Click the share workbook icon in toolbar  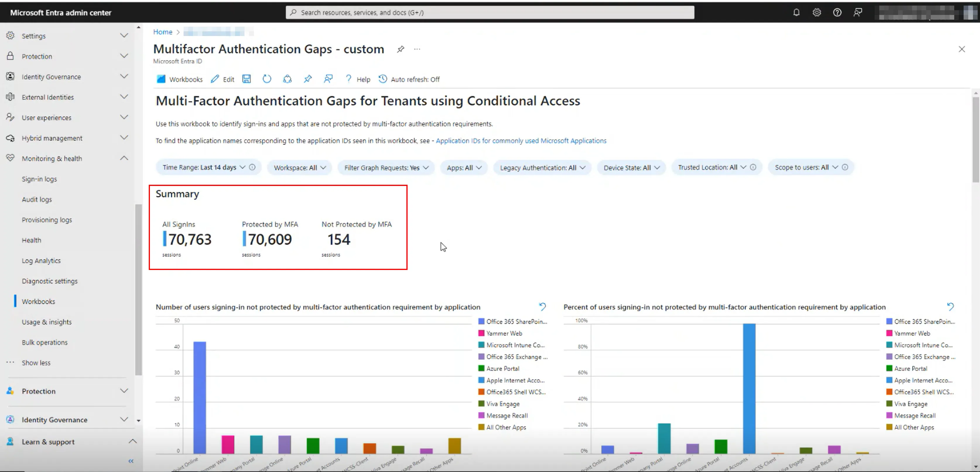288,79
